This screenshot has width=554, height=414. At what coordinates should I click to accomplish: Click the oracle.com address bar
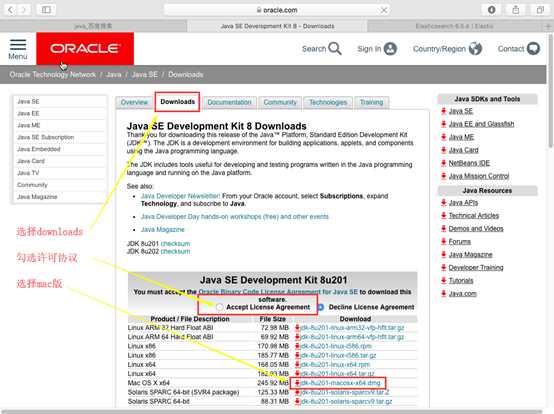(x=277, y=10)
